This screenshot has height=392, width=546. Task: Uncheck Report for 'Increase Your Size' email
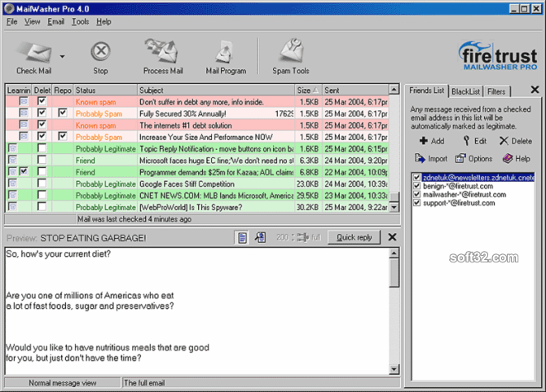coord(63,136)
